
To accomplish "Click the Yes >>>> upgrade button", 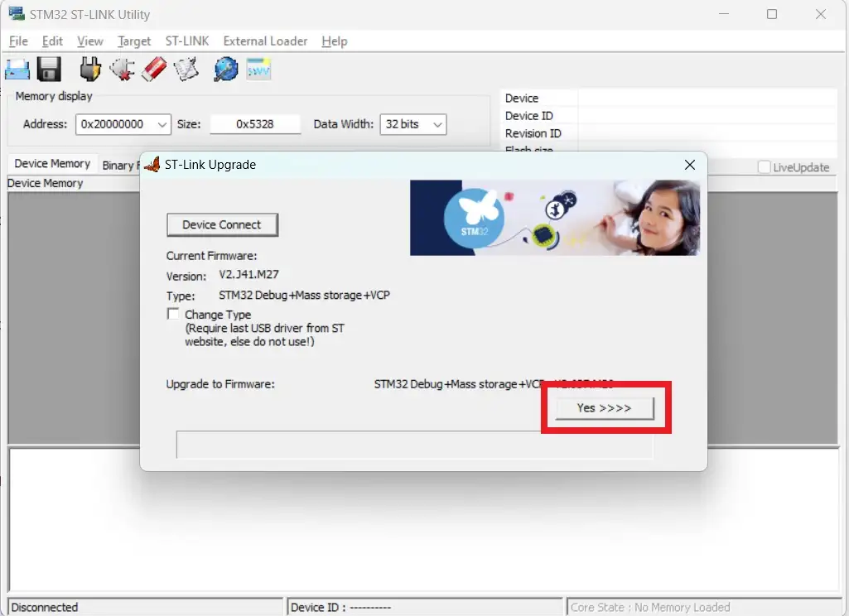I will point(605,408).
